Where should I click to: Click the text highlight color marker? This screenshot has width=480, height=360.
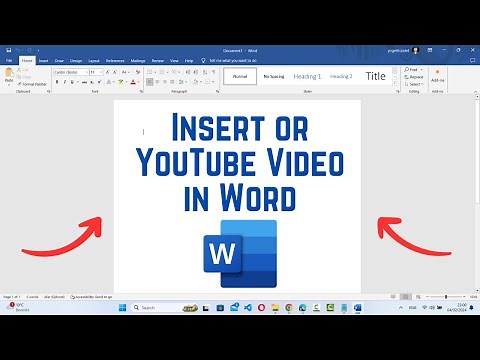point(120,82)
